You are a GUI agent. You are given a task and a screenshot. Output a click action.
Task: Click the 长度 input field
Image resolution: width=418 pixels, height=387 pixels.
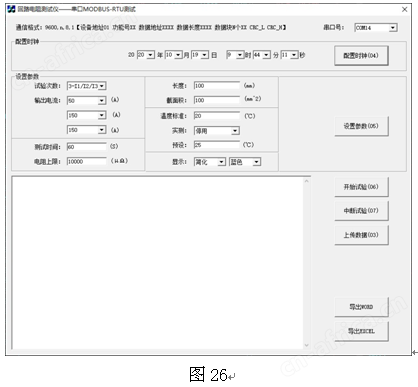217,86
